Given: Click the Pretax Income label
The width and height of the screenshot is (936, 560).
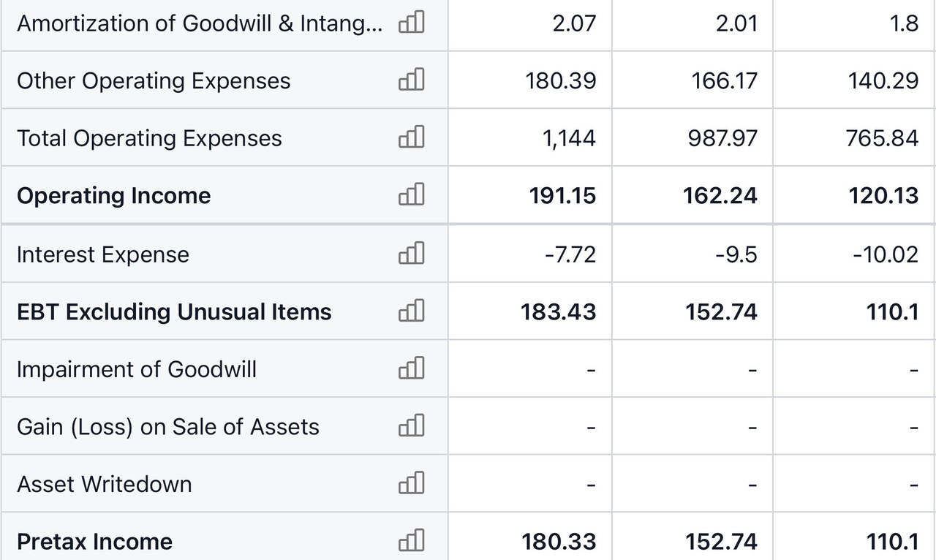Looking at the screenshot, I should point(94,542).
